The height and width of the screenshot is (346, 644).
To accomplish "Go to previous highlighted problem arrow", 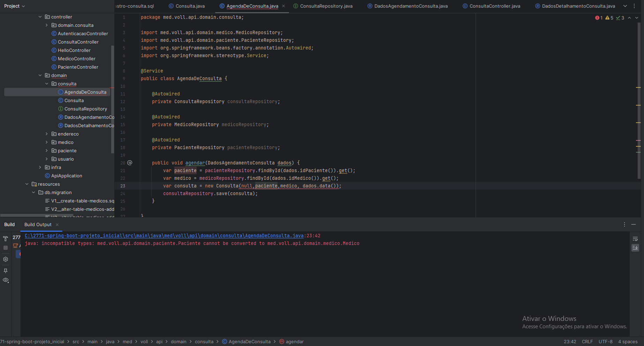I will click(x=629, y=18).
